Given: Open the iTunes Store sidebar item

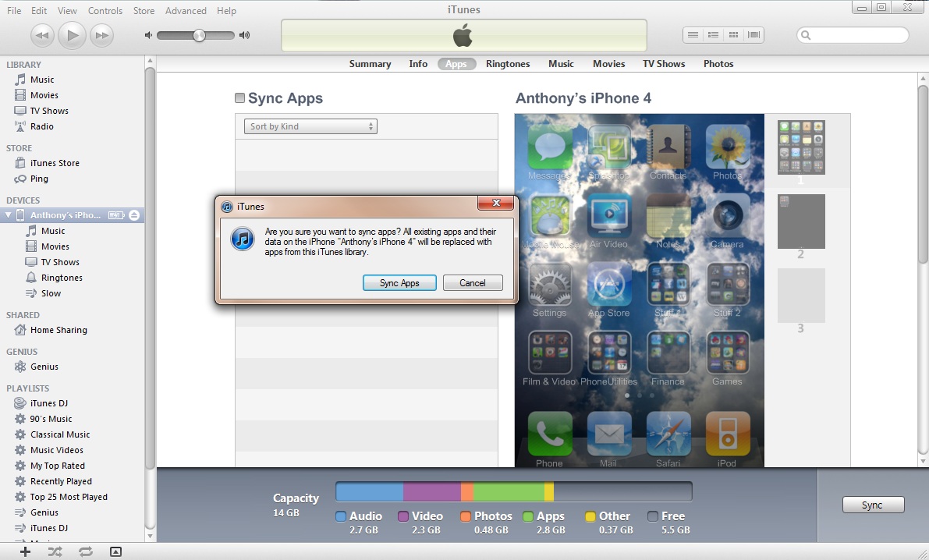Looking at the screenshot, I should click(x=55, y=163).
